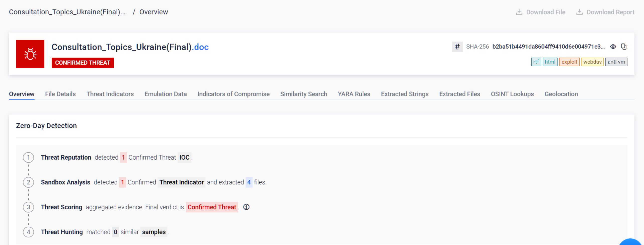Select the webdav tag
644x245 pixels.
(x=592, y=62)
